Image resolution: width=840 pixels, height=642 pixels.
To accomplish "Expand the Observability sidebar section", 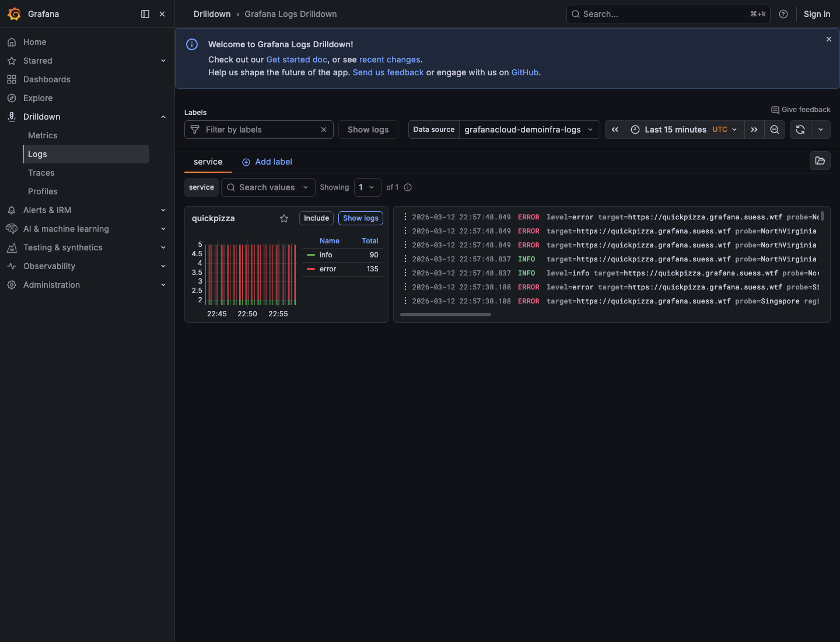I will click(48, 266).
